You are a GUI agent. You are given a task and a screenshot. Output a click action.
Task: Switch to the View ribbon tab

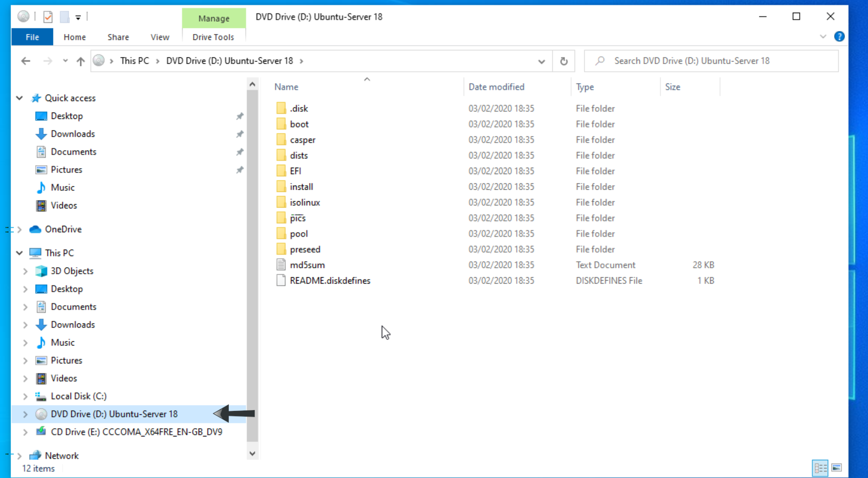coord(160,37)
